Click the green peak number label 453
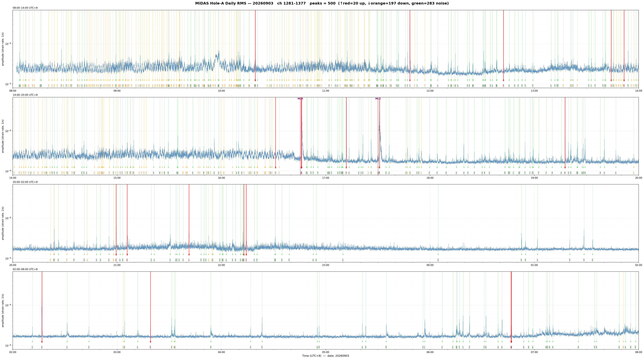 (x=67, y=347)
